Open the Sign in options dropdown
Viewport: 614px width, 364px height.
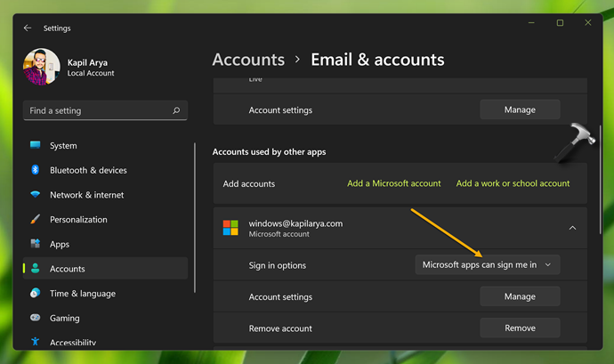click(488, 265)
